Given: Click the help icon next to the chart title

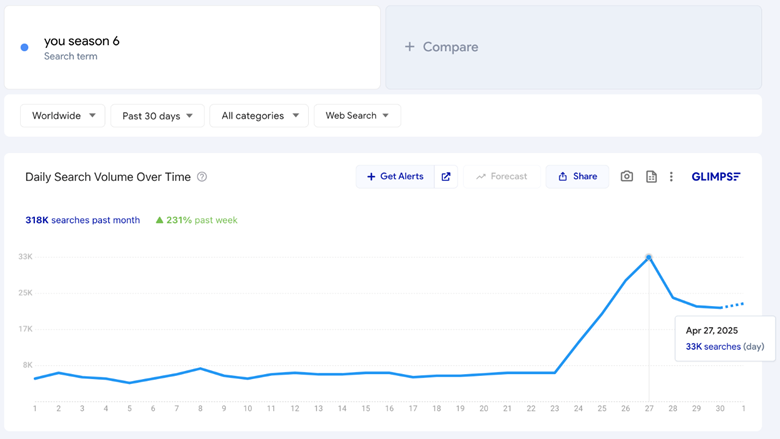Looking at the screenshot, I should (202, 177).
